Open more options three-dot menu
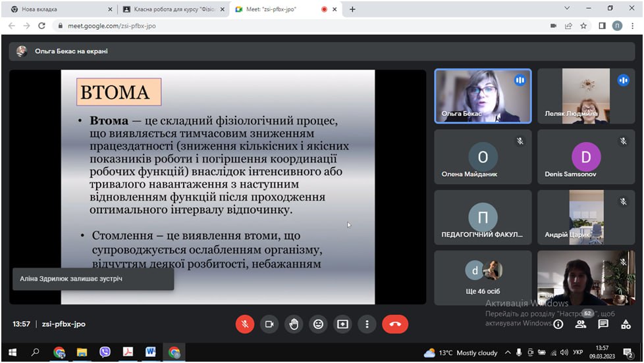Viewport: 644px width, 363px height. (x=367, y=324)
